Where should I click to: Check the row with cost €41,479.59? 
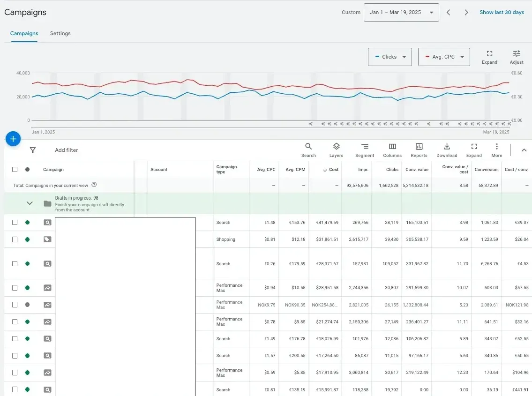15,223
